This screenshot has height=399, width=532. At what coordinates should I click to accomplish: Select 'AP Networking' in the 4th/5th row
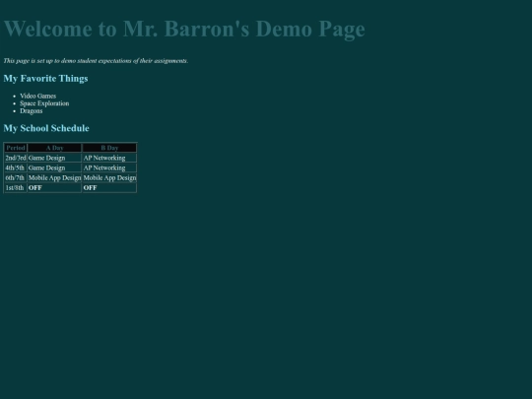point(109,167)
